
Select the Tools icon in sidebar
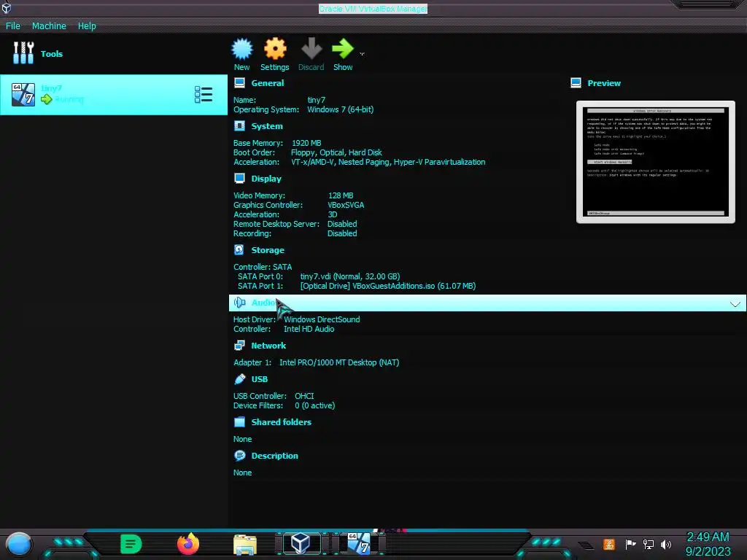23,52
